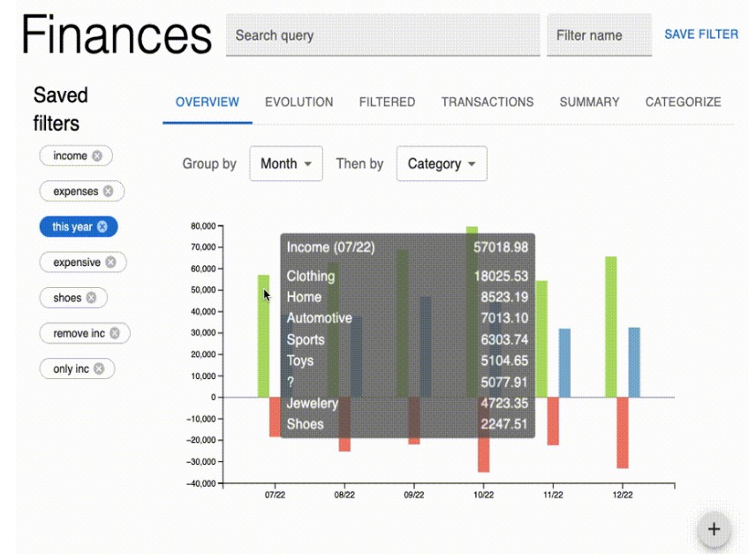
Task: Remove the expenses saved filter
Action: tap(106, 191)
